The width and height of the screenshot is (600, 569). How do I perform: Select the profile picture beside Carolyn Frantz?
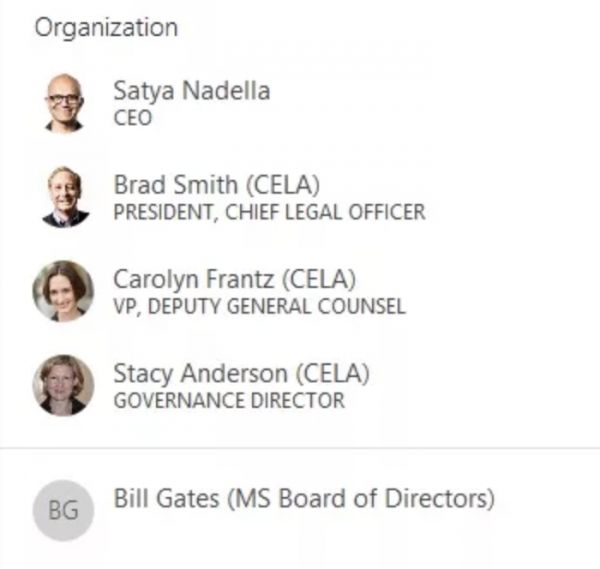[64, 291]
